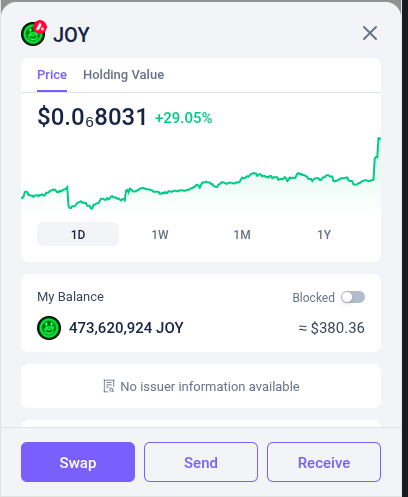Viewport: 408px width, 497px height.
Task: Tap the Send button
Action: (201, 462)
